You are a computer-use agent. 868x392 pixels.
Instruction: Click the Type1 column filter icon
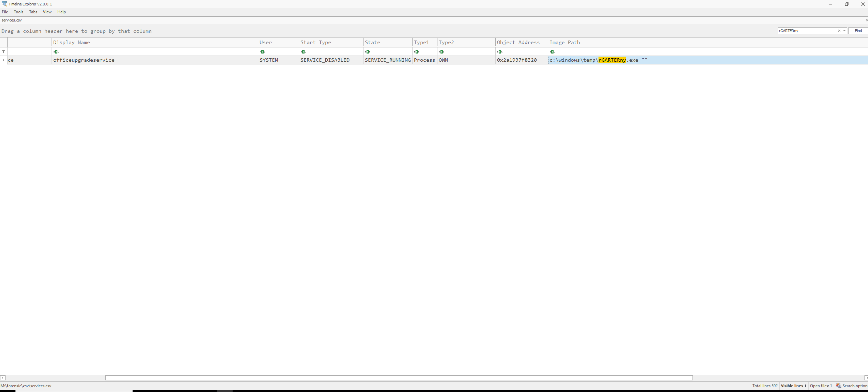coord(416,52)
